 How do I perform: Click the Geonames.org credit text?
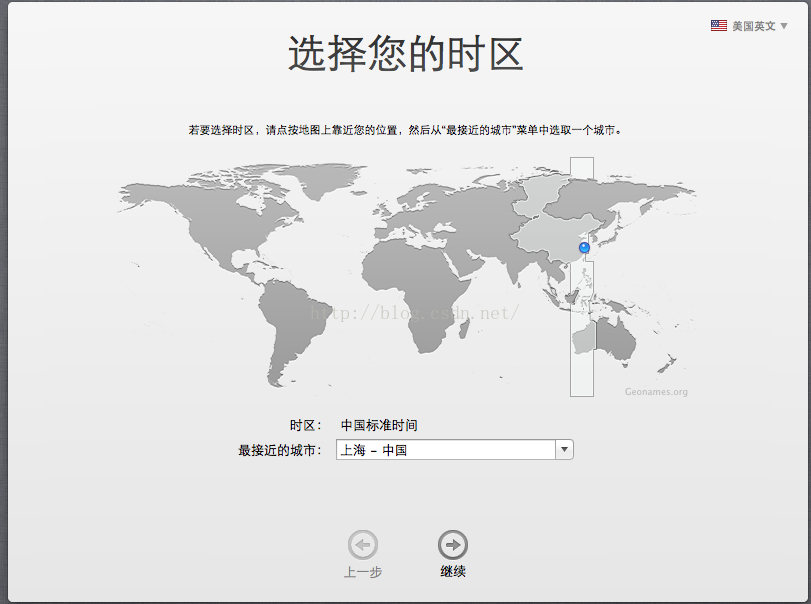(656, 392)
